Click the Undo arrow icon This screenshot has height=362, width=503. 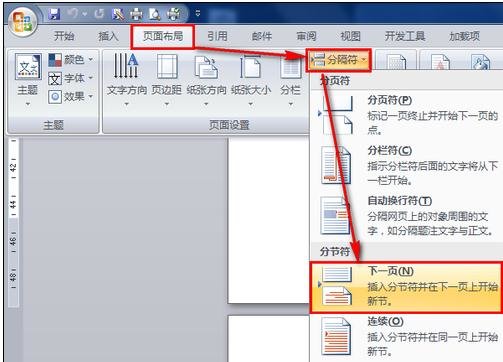coord(73,14)
